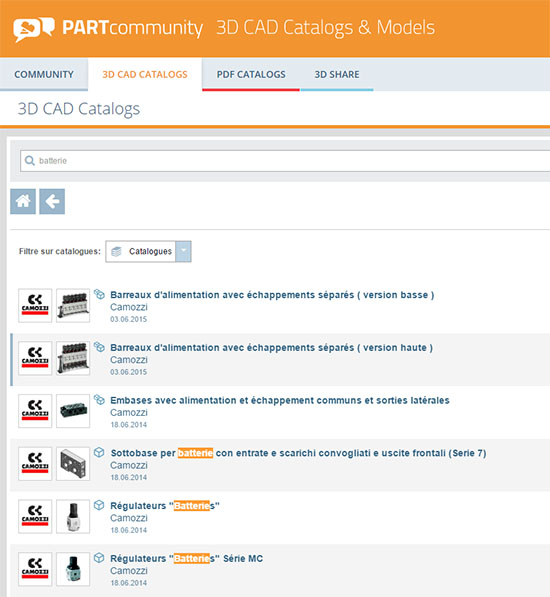Open Barreaux d'alimentation version haute link

pyautogui.click(x=271, y=348)
